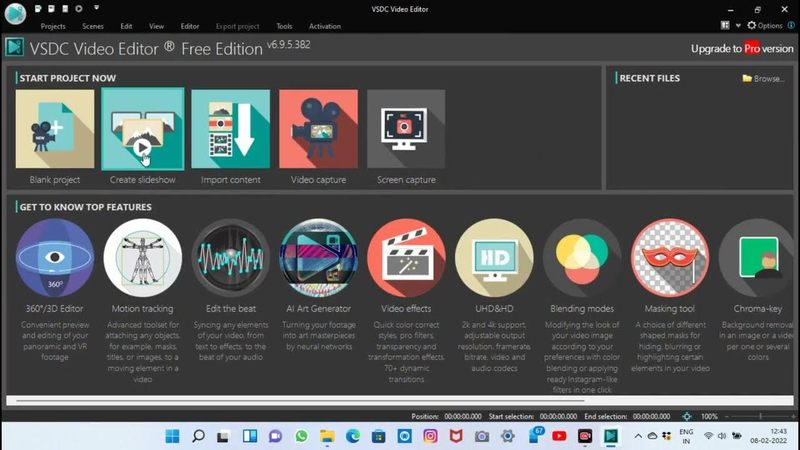Click the preview play quick-access icon

click(x=79, y=9)
